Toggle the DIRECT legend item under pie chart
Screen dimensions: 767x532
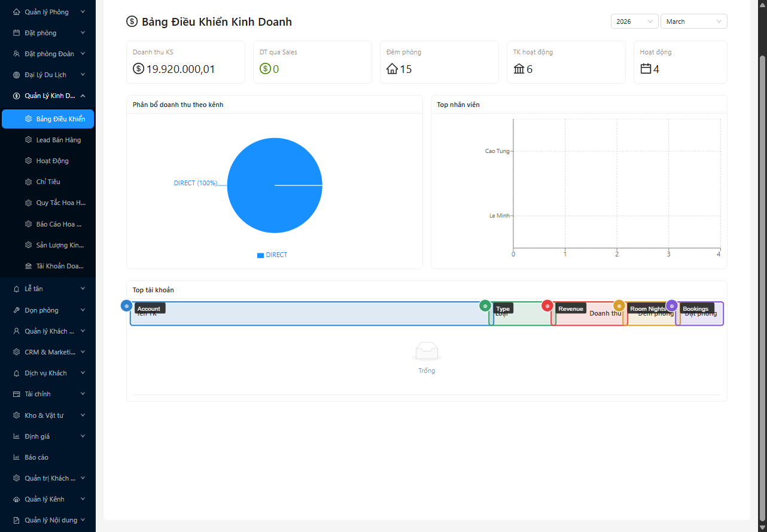tap(272, 255)
